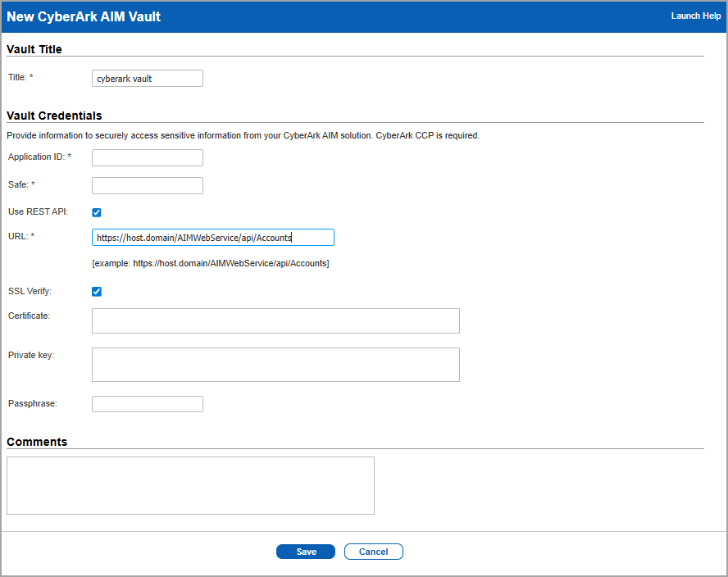Click inside the Title input field

(x=147, y=78)
